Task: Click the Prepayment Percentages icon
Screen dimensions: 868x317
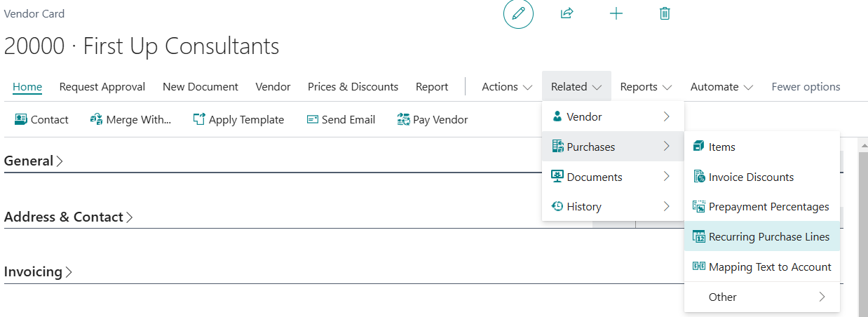Action: coord(698,206)
